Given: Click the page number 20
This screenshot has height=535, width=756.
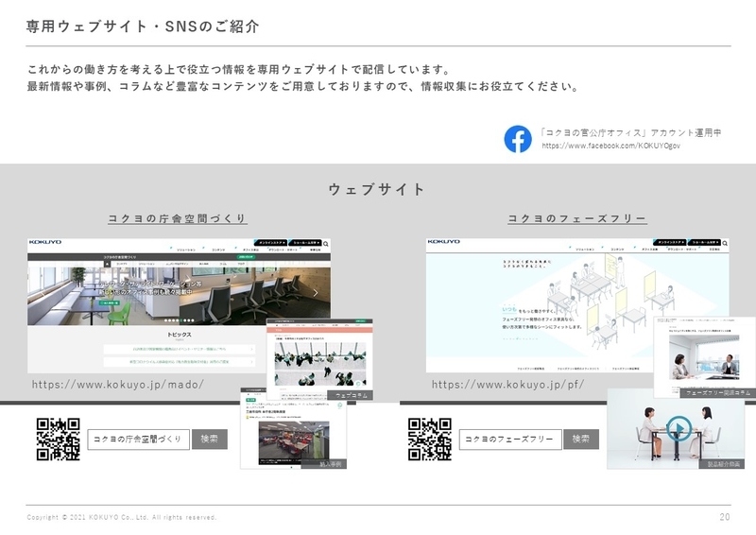Looking at the screenshot, I should (x=725, y=517).
